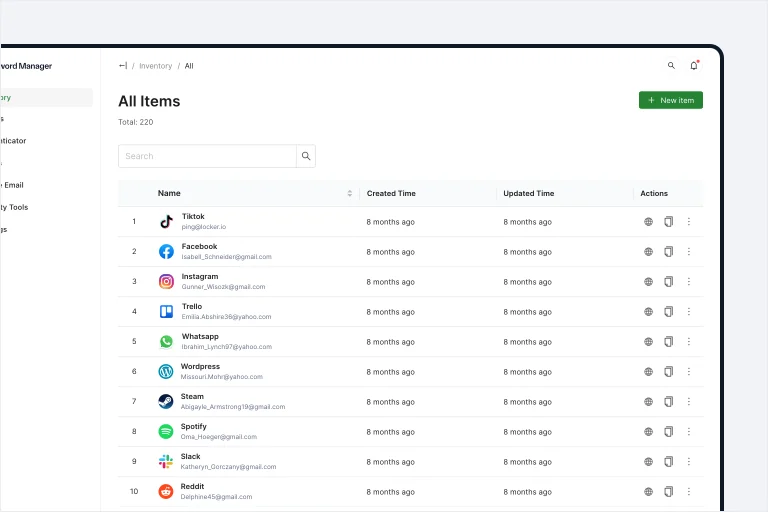Open website globe icon for Steam row
768x512 pixels.
[648, 402]
